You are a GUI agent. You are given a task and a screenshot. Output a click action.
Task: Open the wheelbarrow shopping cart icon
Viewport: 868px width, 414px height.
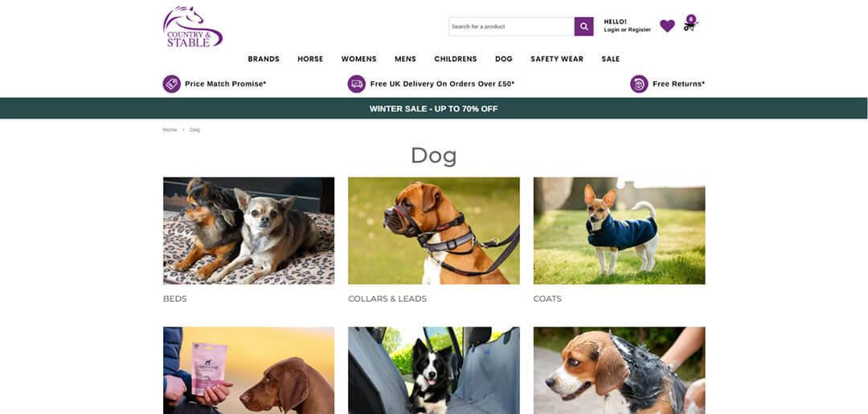point(690,23)
